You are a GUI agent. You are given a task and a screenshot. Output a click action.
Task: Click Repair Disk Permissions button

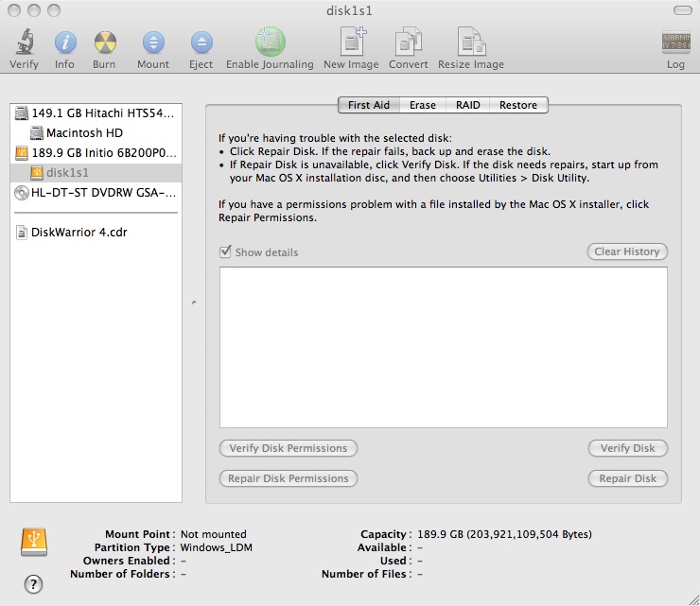click(x=289, y=478)
